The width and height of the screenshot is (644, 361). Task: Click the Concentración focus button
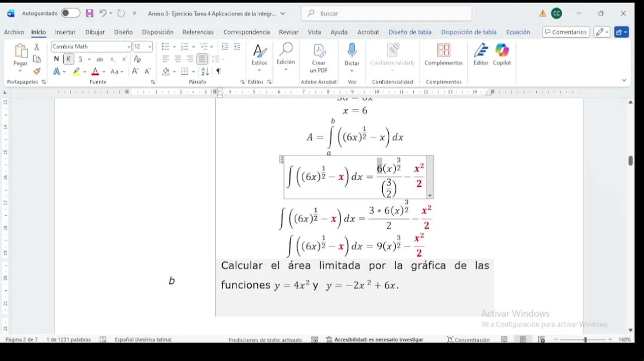468,339
